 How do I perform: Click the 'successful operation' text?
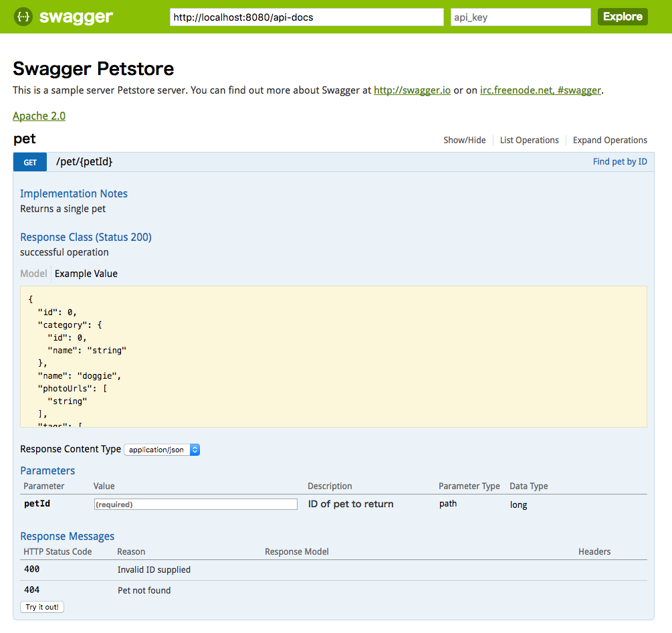point(64,252)
